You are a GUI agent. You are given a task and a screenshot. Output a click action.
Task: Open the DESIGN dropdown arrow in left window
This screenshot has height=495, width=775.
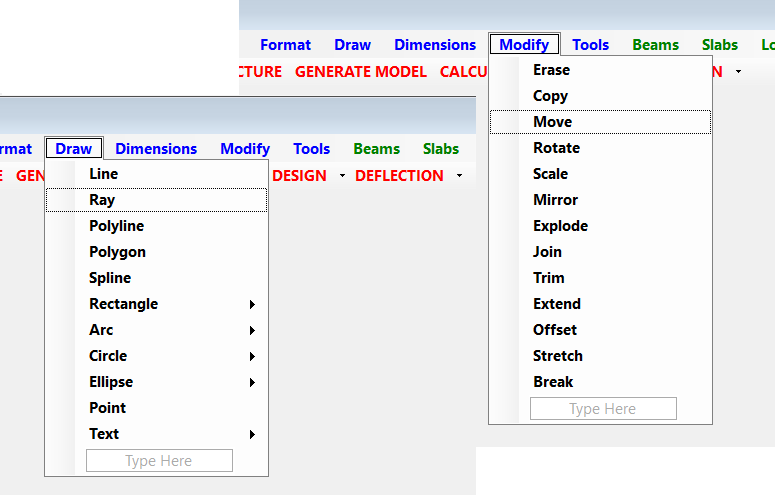(x=342, y=176)
